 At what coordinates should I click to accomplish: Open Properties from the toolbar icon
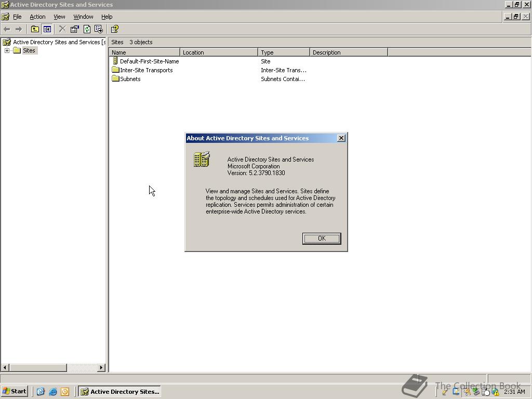click(75, 29)
